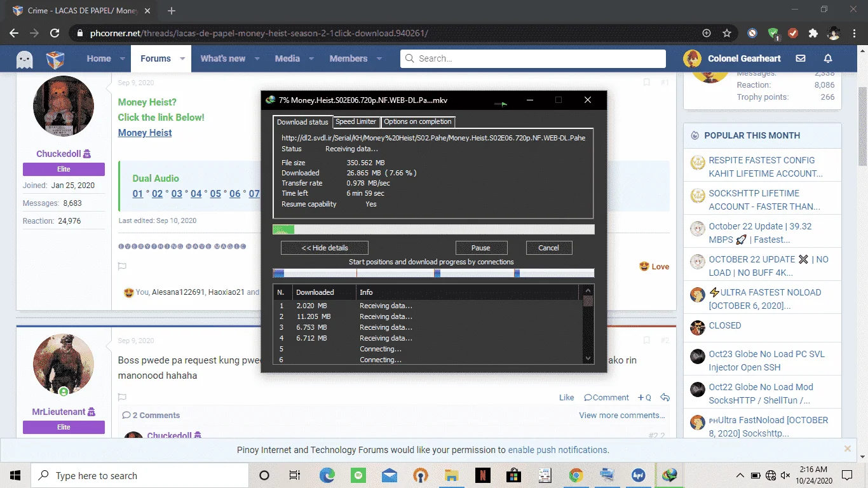Viewport: 868px width, 488px height.
Task: Open Spotify from the taskbar
Action: [358, 475]
